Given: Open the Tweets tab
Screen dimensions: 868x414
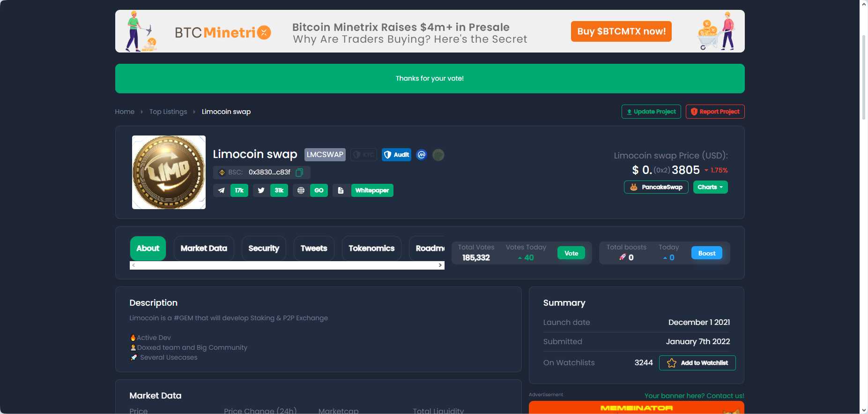Looking at the screenshot, I should pyautogui.click(x=314, y=248).
